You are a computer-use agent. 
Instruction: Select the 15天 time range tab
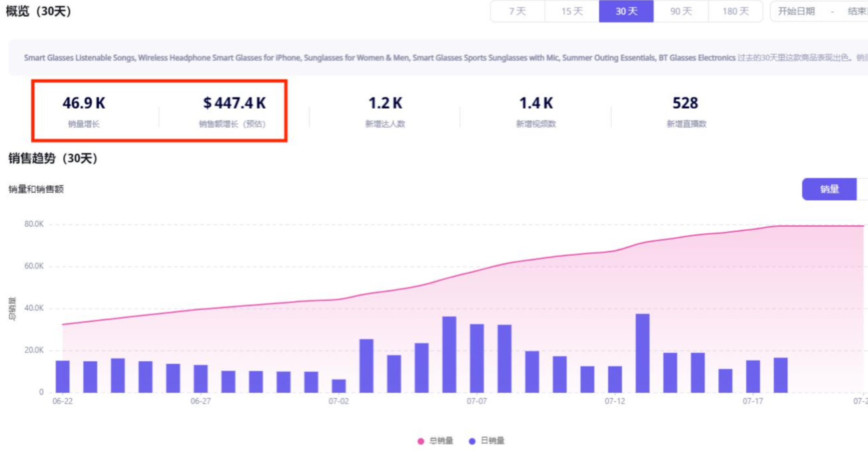coord(572,11)
